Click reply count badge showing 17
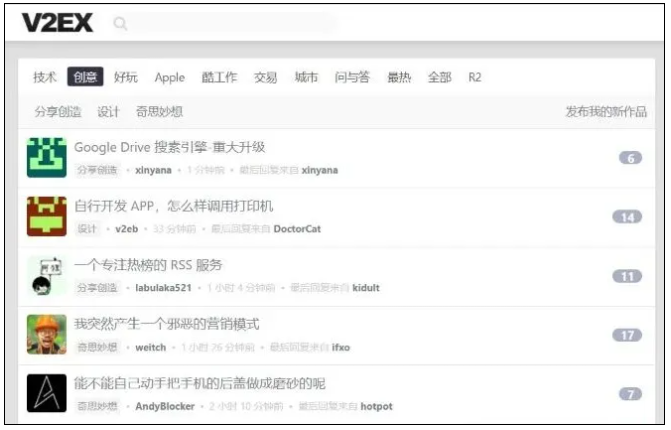 click(x=627, y=335)
